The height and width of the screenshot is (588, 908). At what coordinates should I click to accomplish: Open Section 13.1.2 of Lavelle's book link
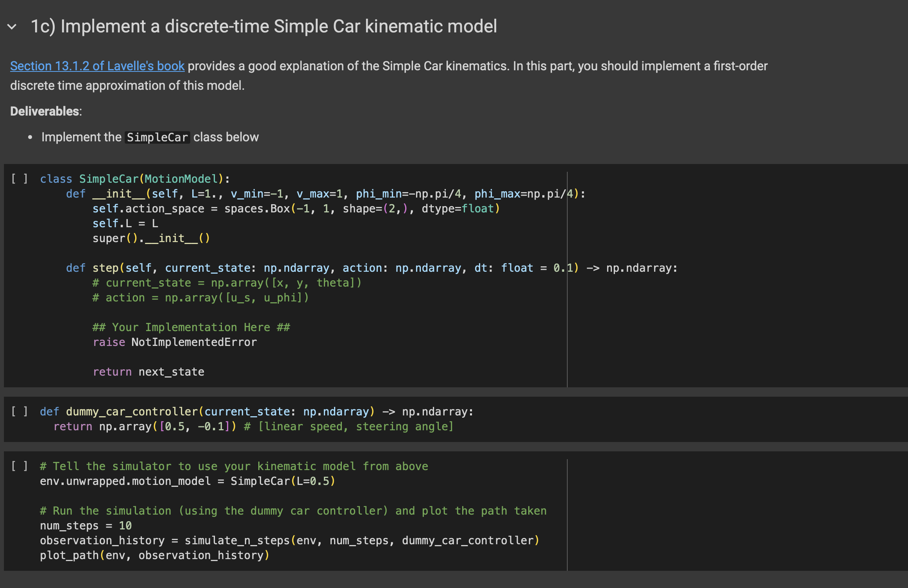tap(97, 66)
